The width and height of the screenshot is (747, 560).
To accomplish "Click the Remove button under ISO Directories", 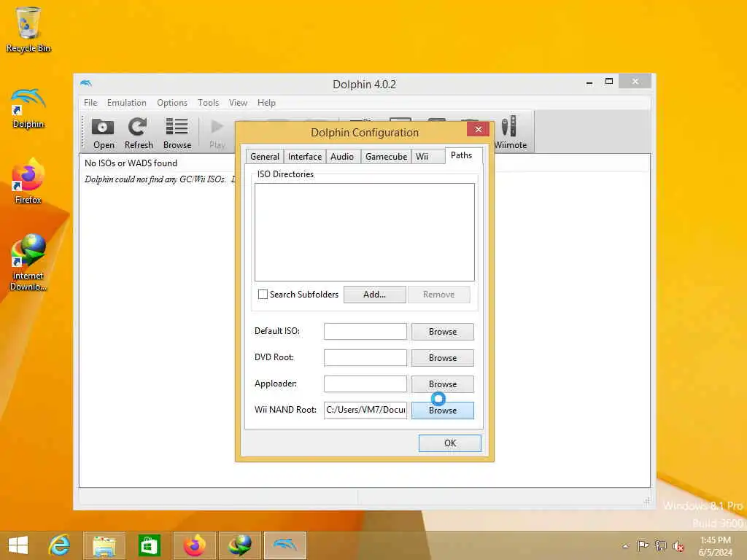I will pyautogui.click(x=438, y=295).
